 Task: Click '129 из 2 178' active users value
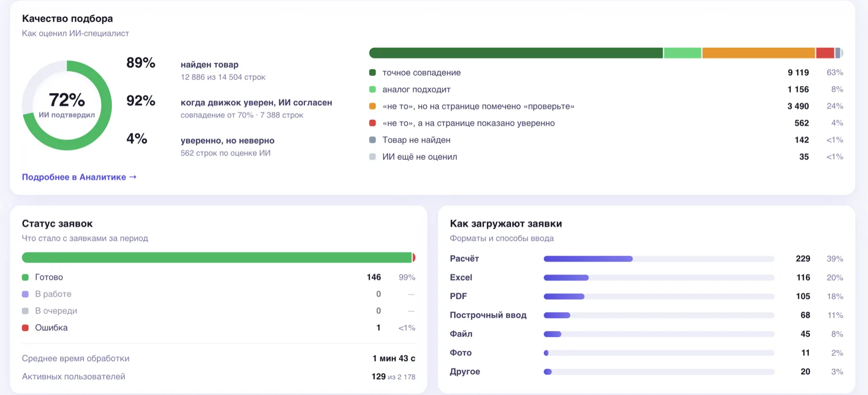(393, 377)
